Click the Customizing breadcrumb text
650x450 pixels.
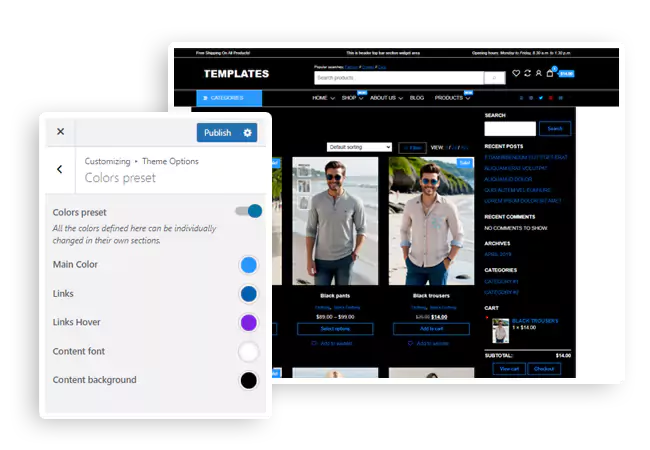click(107, 161)
